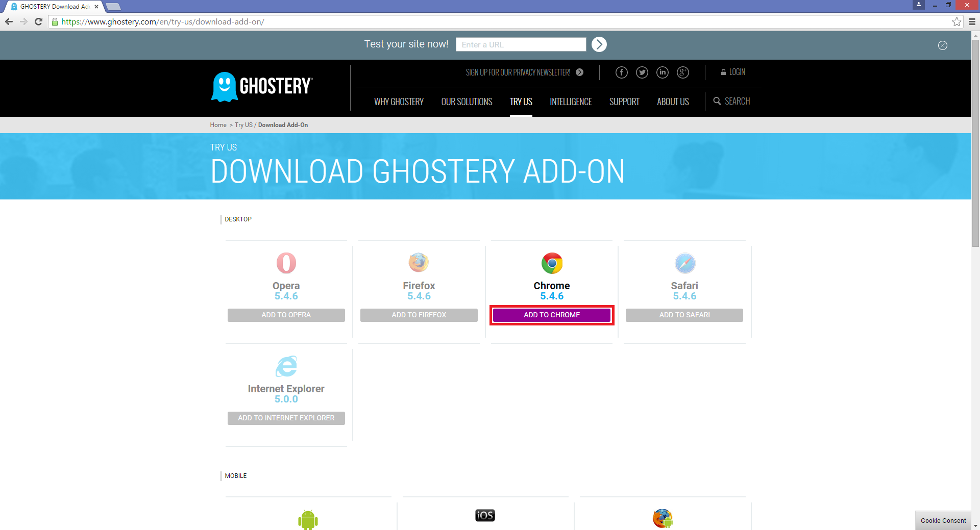The width and height of the screenshot is (980, 530).
Task: Submit URL test with arrow button
Action: [599, 44]
